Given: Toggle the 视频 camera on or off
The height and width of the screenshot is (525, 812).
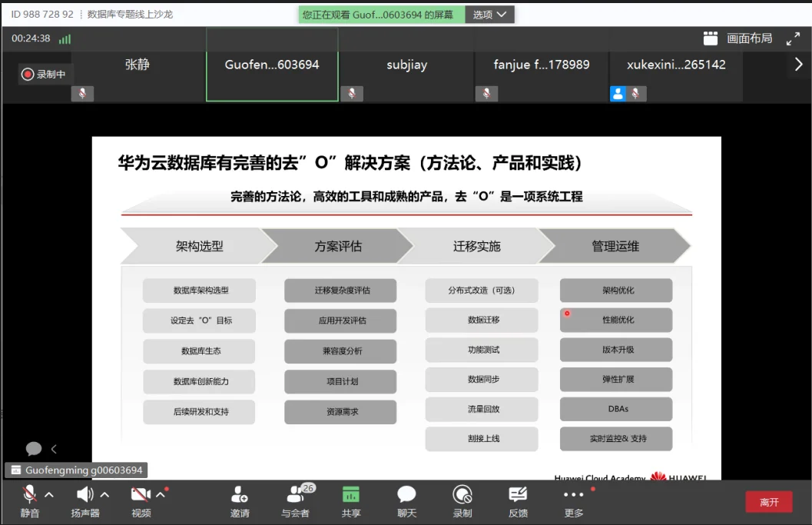Looking at the screenshot, I should pyautogui.click(x=140, y=494).
